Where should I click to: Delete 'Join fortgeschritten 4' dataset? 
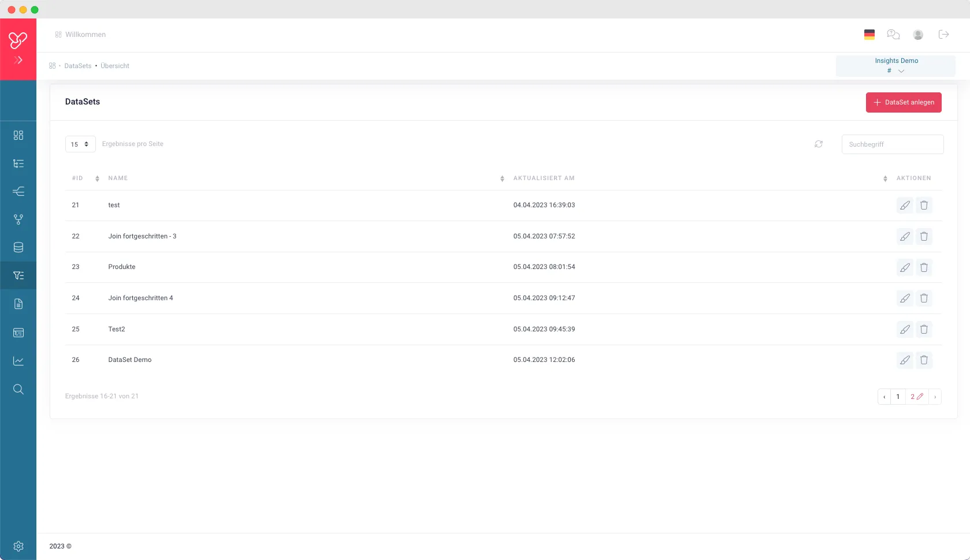[x=924, y=298]
